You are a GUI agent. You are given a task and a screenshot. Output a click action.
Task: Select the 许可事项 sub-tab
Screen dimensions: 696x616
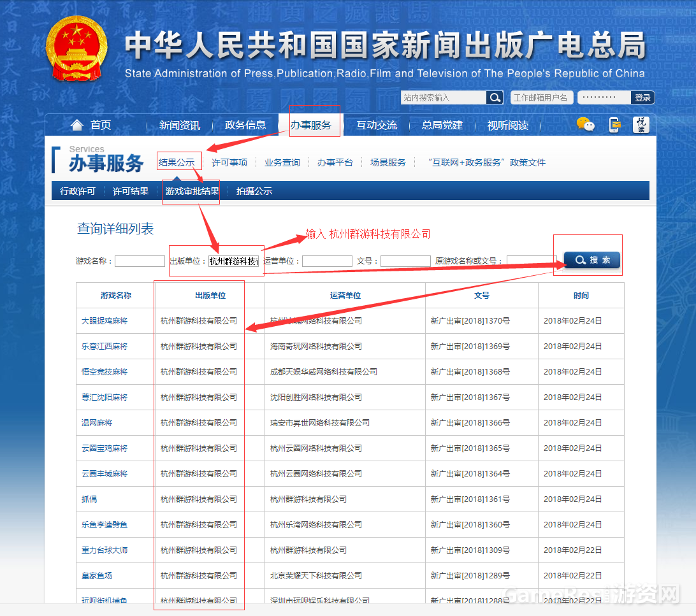click(x=229, y=162)
